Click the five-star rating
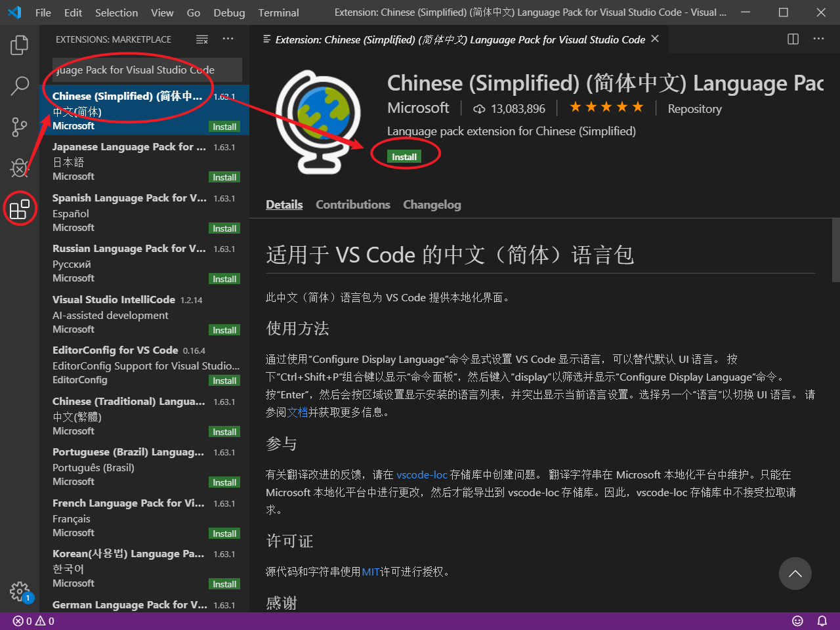The width and height of the screenshot is (840, 630). coord(606,108)
